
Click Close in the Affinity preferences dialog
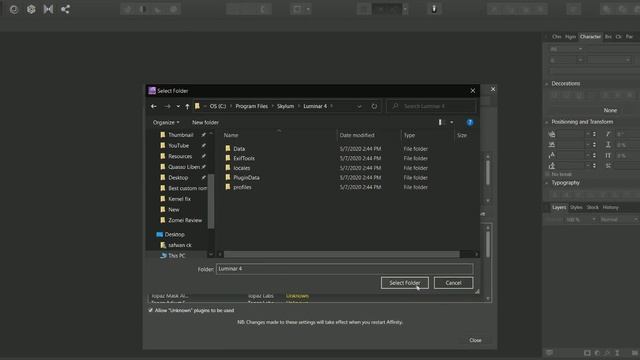point(475,340)
